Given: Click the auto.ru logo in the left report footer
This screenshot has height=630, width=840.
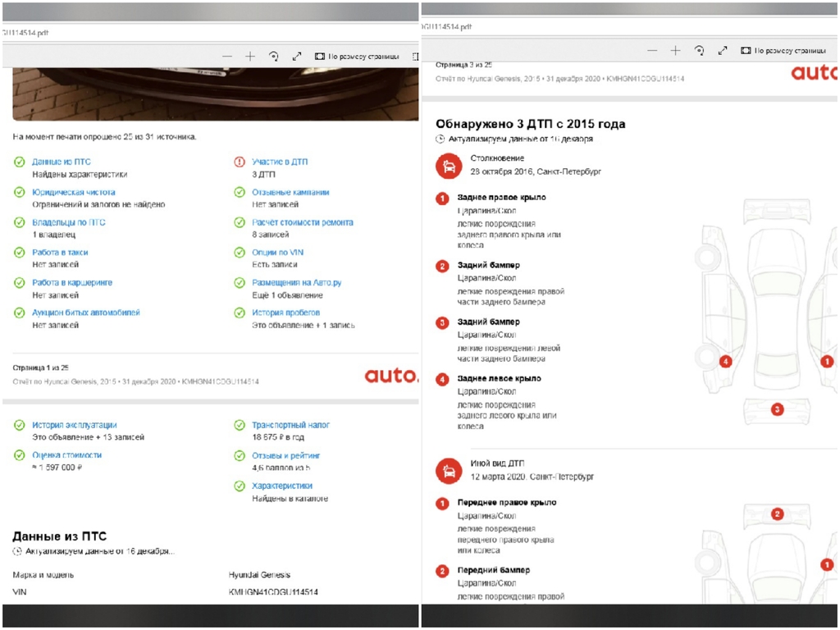Looking at the screenshot, I should click(x=391, y=376).
